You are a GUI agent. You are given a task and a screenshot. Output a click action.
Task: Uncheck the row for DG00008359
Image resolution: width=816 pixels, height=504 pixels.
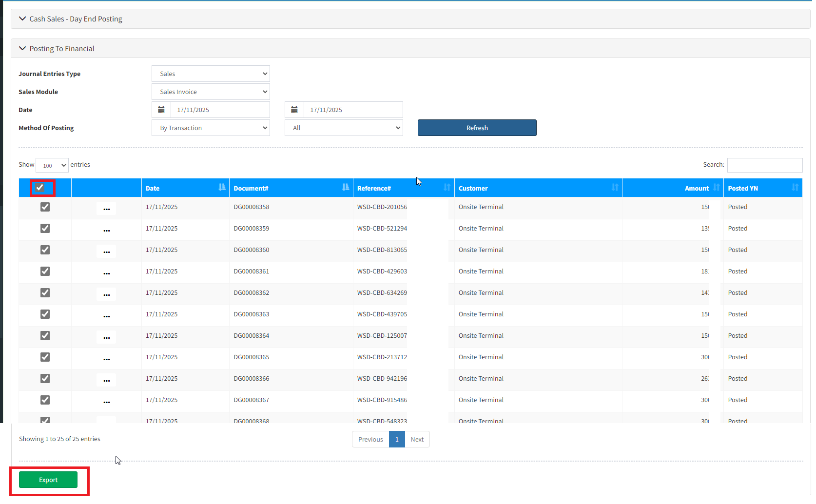click(45, 229)
